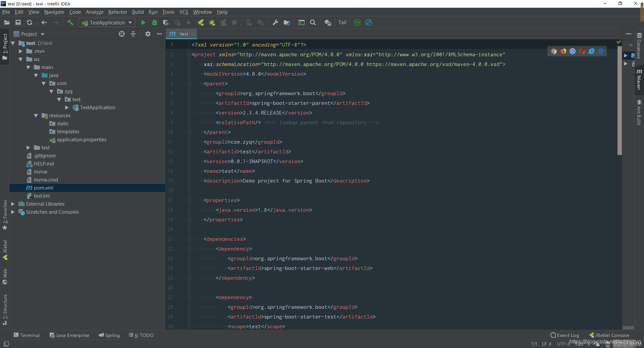Start debugging with the green bug icon
644x348 pixels.
point(155,22)
